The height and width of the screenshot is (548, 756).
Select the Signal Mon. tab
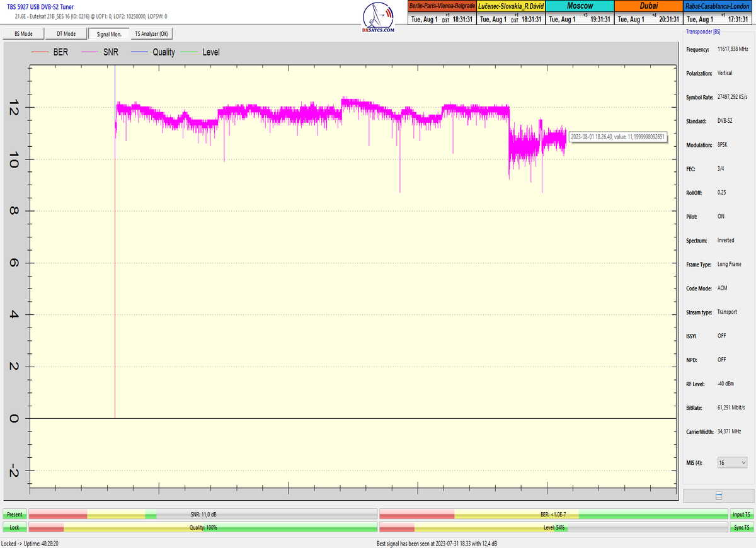(108, 34)
